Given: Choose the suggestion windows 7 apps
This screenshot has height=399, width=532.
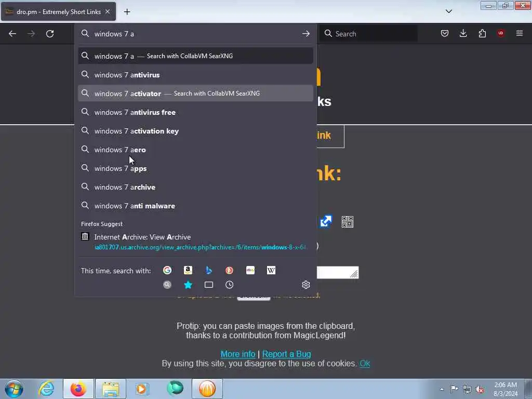Looking at the screenshot, I should (195, 168).
